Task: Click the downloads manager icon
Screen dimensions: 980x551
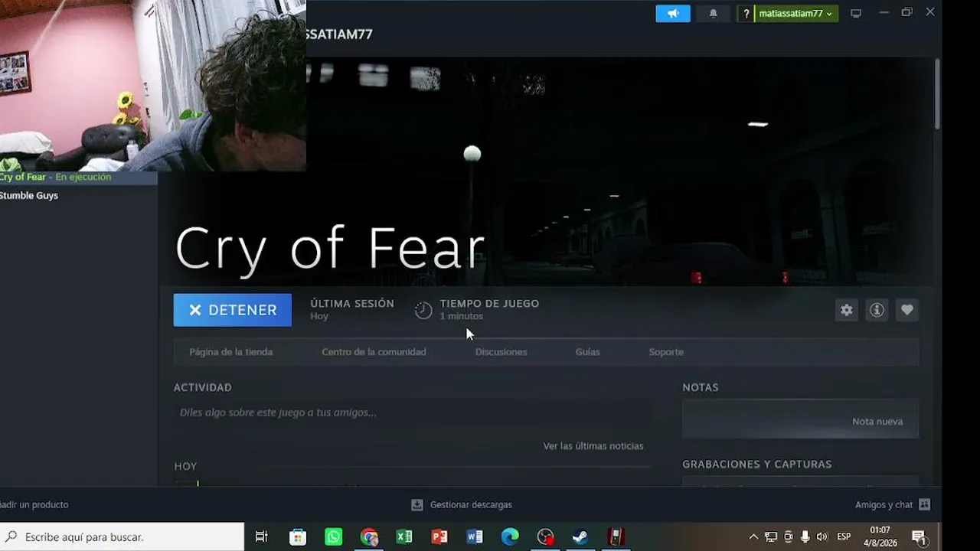Action: pos(417,505)
